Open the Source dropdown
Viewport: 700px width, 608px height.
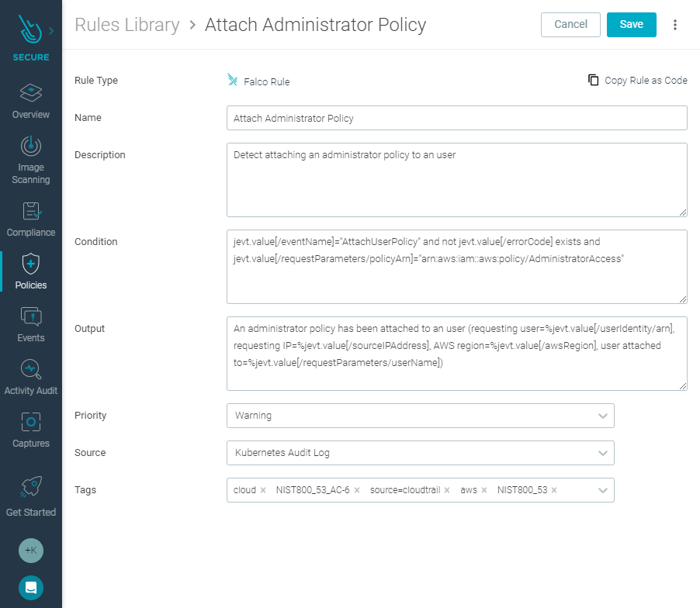pos(421,453)
